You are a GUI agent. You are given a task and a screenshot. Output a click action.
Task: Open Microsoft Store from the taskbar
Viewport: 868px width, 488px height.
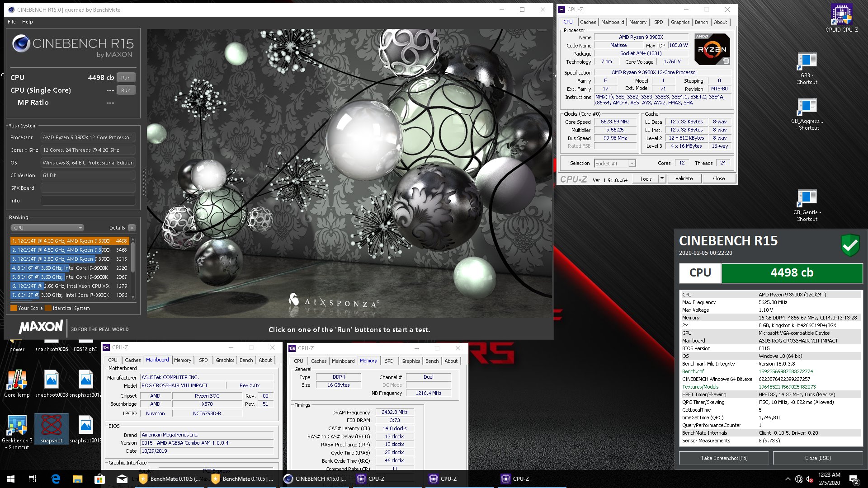click(99, 479)
